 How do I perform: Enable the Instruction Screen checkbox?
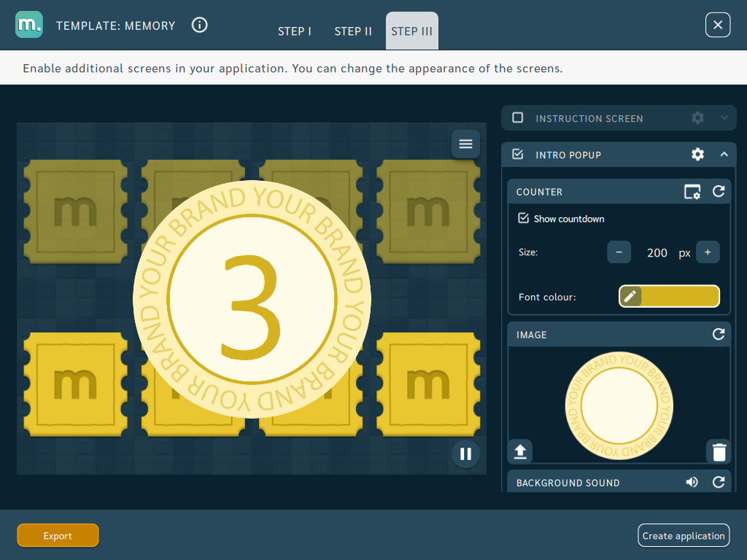tap(517, 117)
